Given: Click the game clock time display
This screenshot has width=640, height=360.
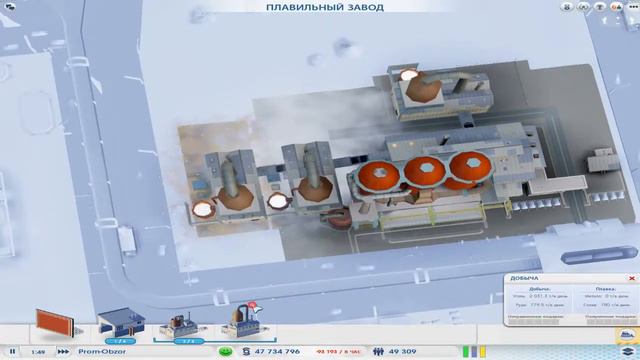Looking at the screenshot, I should pyautogui.click(x=38, y=351).
